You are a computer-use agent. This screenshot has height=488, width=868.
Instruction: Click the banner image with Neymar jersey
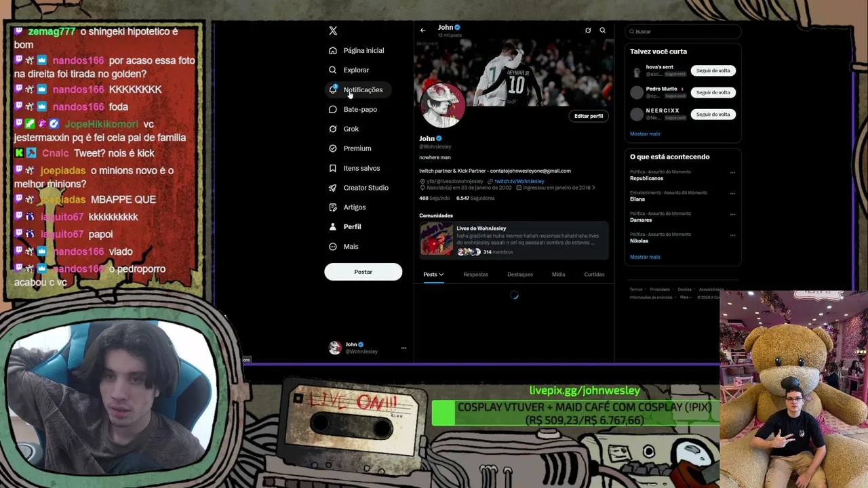(513, 71)
